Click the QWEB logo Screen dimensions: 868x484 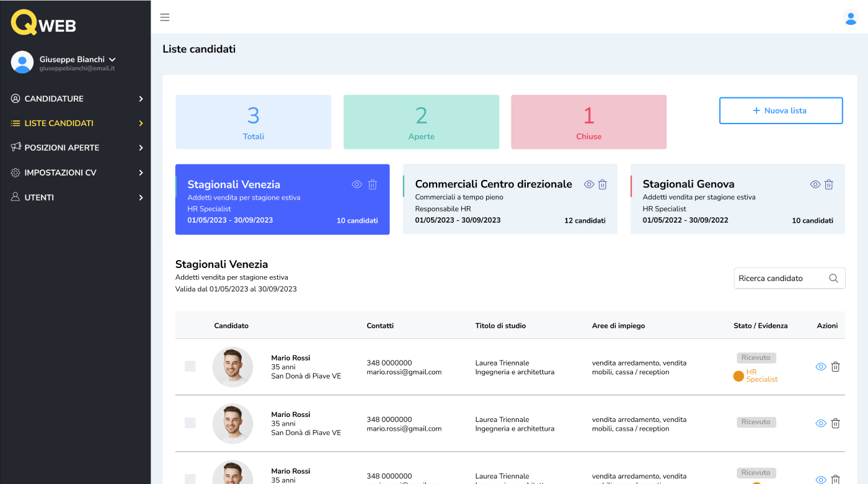tap(43, 24)
